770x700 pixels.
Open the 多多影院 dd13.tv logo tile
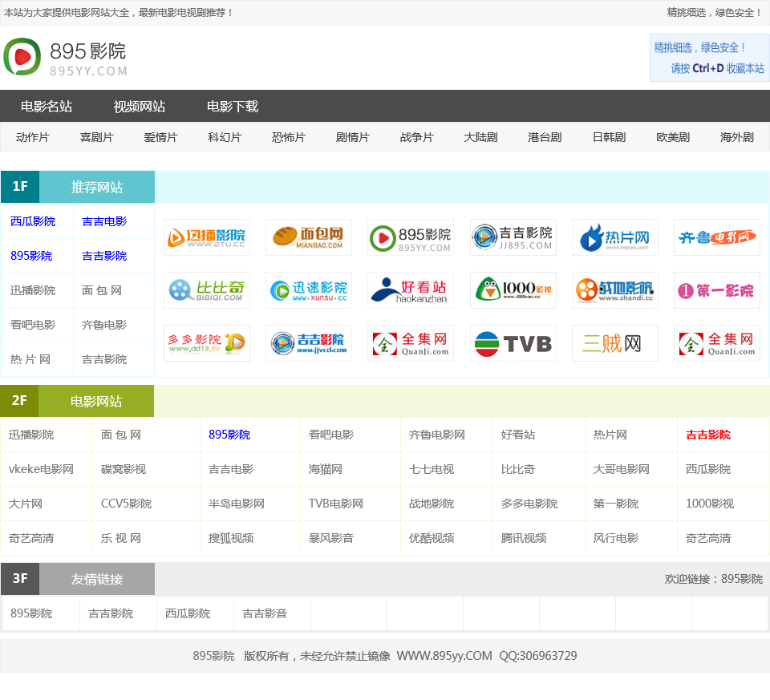pyautogui.click(x=207, y=344)
